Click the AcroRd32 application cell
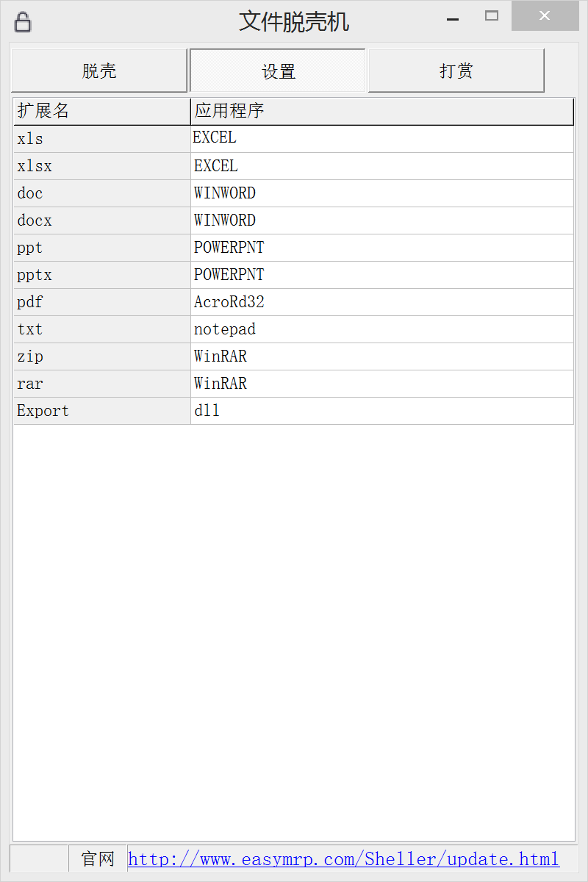 (382, 302)
